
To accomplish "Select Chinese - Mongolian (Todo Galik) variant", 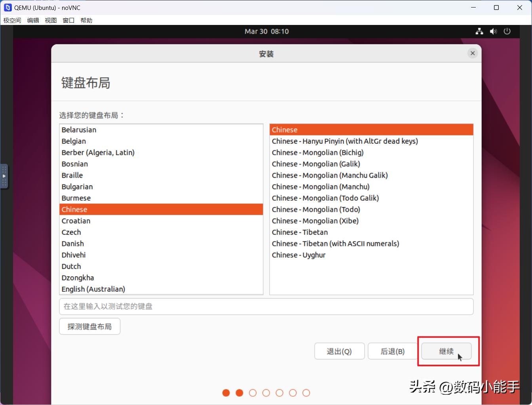I will pyautogui.click(x=372, y=198).
